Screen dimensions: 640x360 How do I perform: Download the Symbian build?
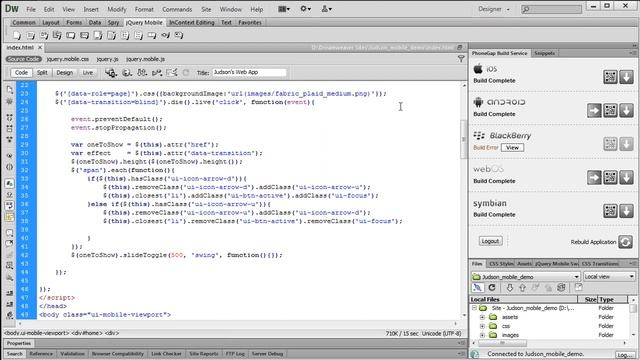626,211
